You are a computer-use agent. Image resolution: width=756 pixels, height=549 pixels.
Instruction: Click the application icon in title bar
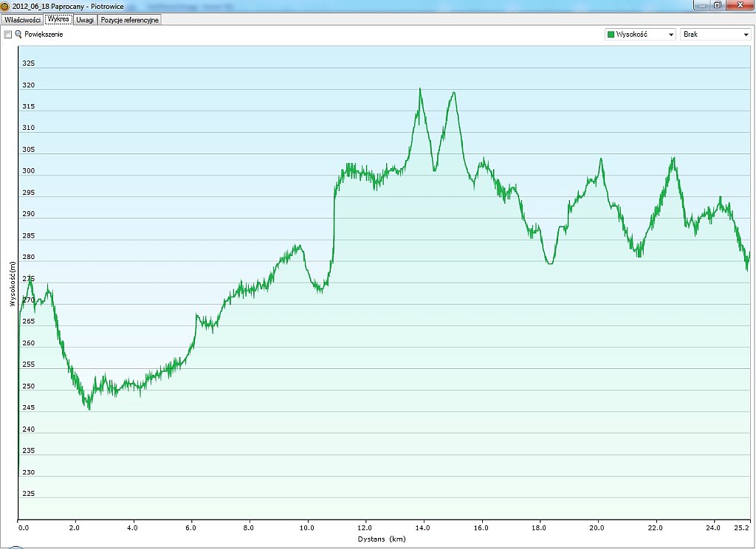[5, 6]
